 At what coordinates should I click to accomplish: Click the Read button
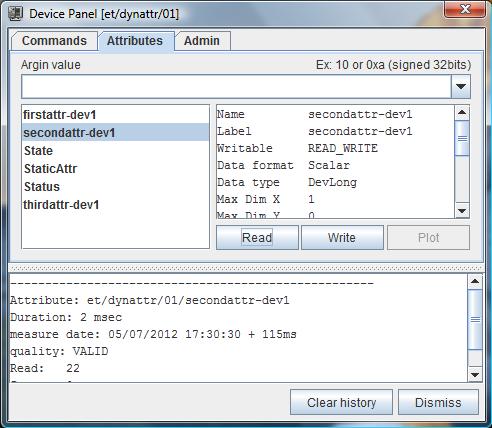pos(257,238)
